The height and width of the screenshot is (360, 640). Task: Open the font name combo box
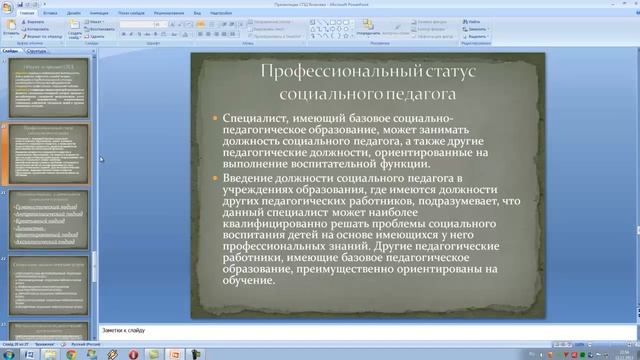136,24
